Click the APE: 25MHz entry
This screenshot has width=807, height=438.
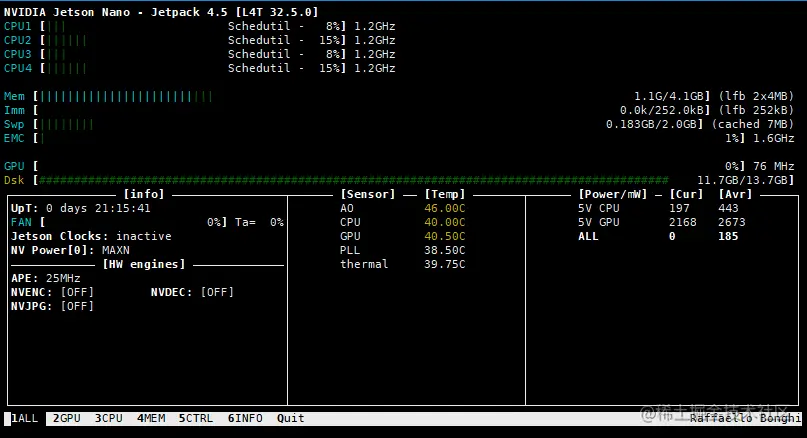pos(45,278)
